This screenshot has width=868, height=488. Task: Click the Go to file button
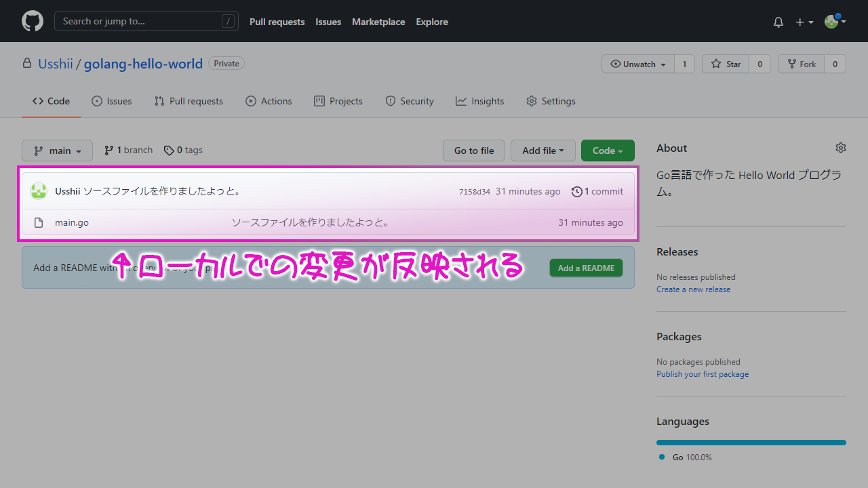tap(474, 150)
